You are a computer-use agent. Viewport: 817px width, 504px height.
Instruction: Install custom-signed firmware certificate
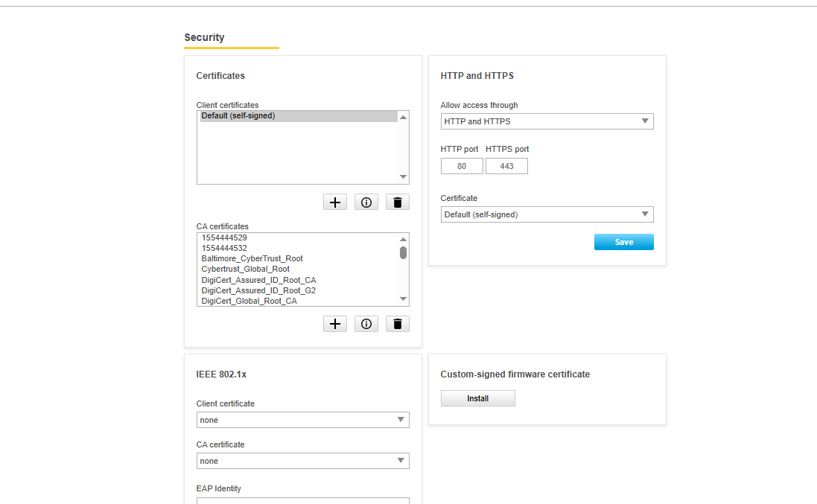[x=477, y=398]
